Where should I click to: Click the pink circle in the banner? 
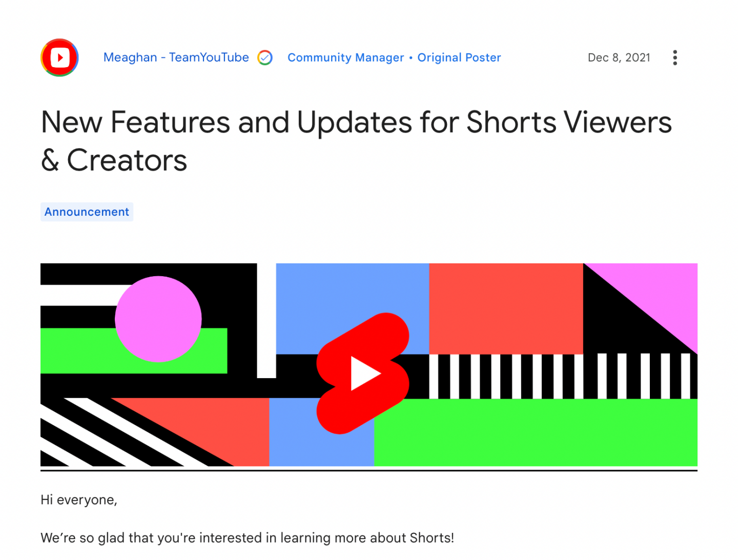158,319
